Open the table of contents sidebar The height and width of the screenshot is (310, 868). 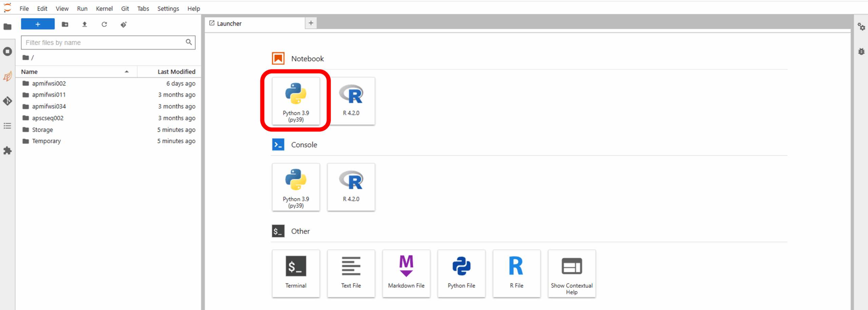click(7, 126)
